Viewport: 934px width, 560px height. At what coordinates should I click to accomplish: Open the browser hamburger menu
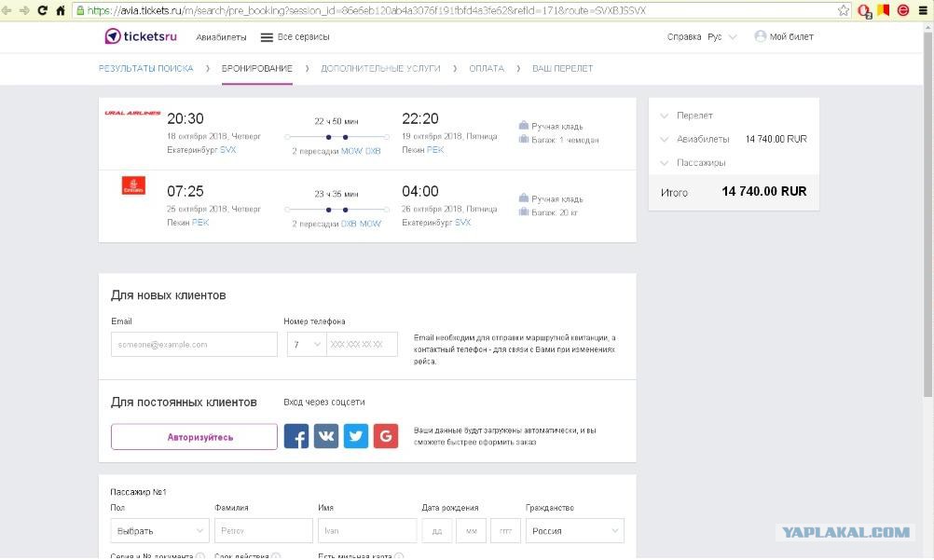click(923, 10)
